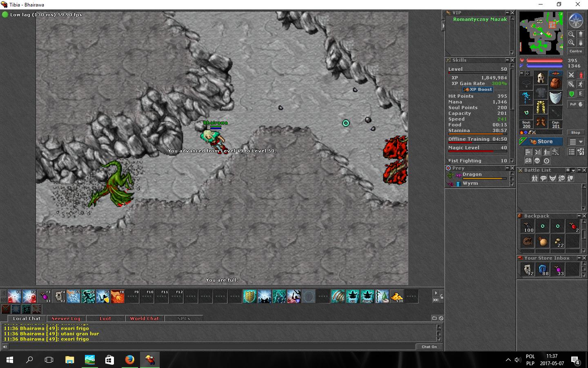588x368 pixels.
Task: Switch to Loot tab
Action: click(105, 319)
